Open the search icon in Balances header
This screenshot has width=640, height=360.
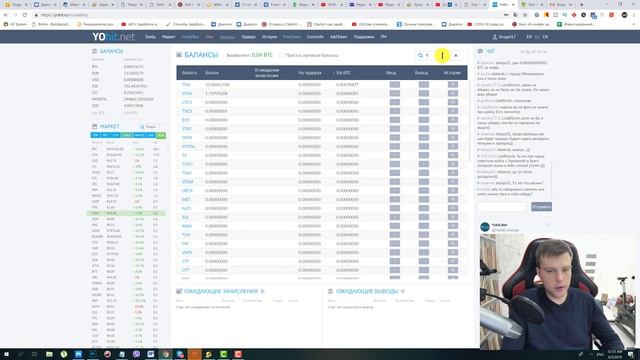[420, 55]
